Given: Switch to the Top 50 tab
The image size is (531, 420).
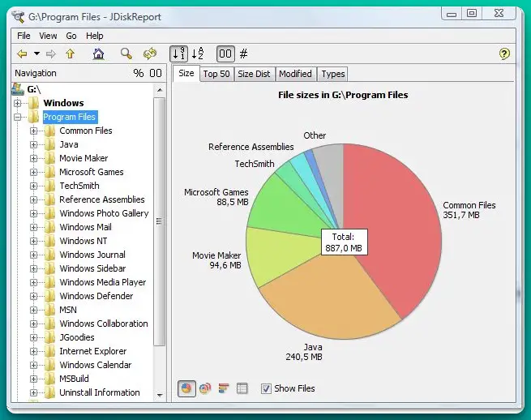Looking at the screenshot, I should coord(216,74).
